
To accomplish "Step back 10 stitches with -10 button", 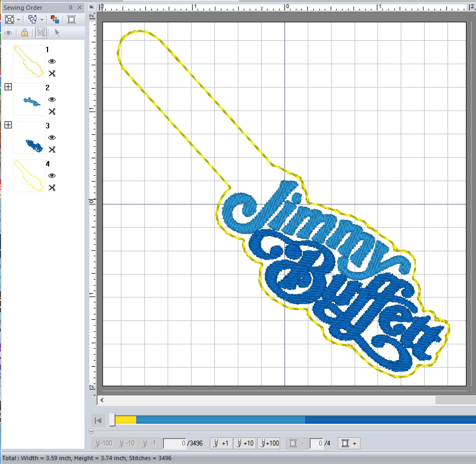I will coord(127,443).
